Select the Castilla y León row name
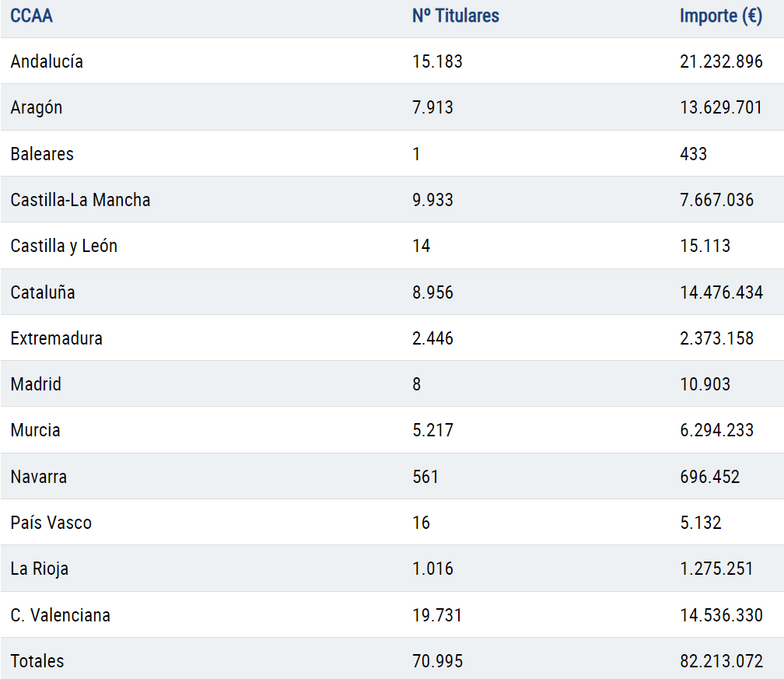This screenshot has width=784, height=679. point(64,246)
